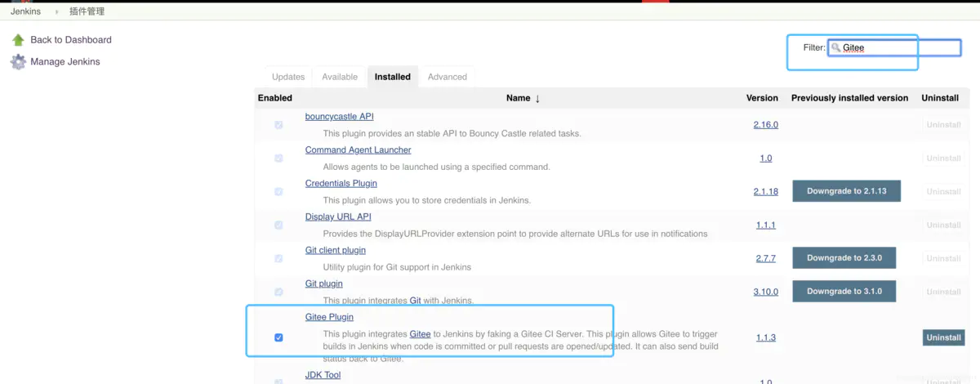The height and width of the screenshot is (384, 980).
Task: Open the Command Agent Launcher plugin link
Action: [358, 150]
